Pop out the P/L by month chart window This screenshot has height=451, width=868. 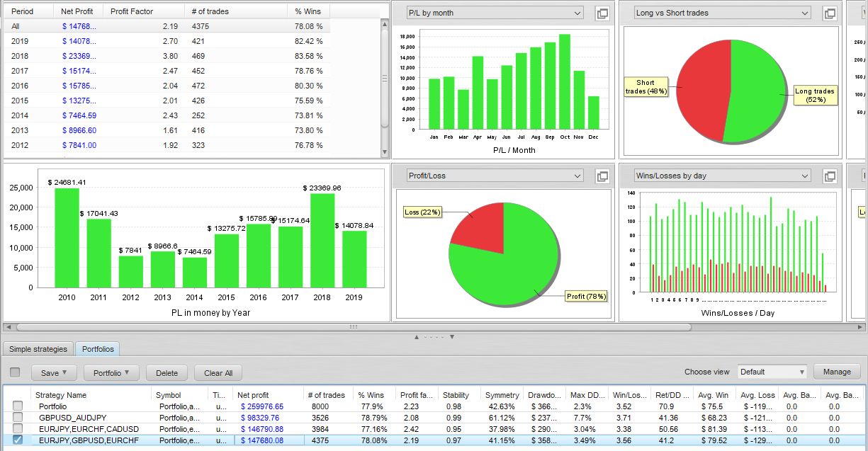click(x=602, y=13)
